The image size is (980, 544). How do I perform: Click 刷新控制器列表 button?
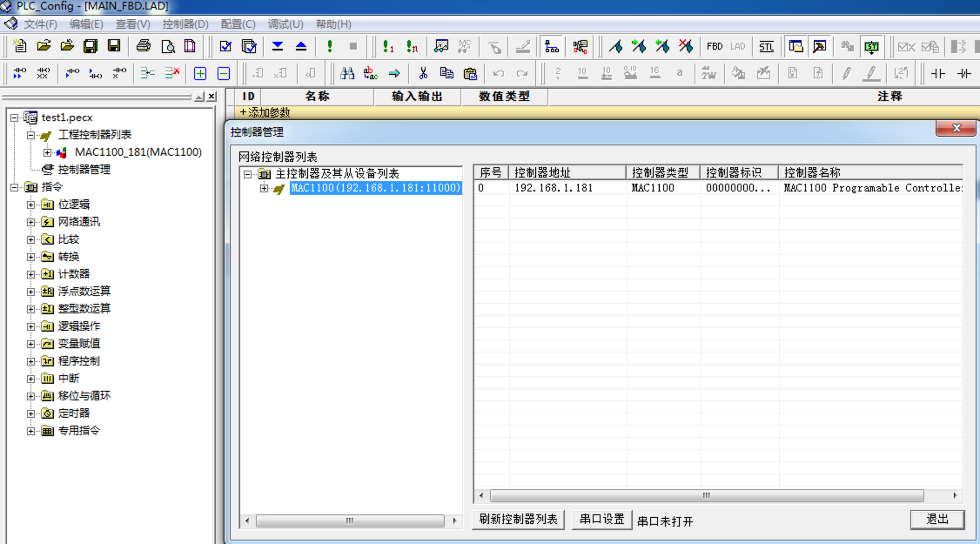tap(518, 519)
